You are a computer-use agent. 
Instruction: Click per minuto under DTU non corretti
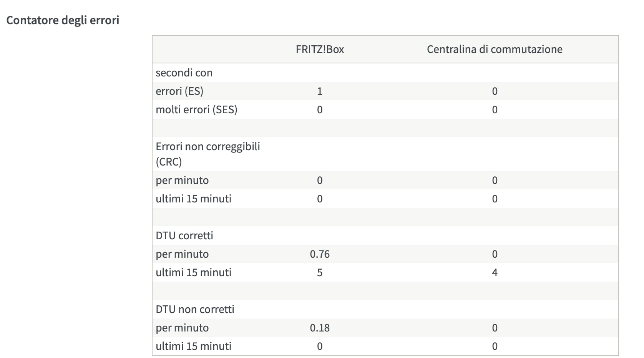[x=182, y=328]
